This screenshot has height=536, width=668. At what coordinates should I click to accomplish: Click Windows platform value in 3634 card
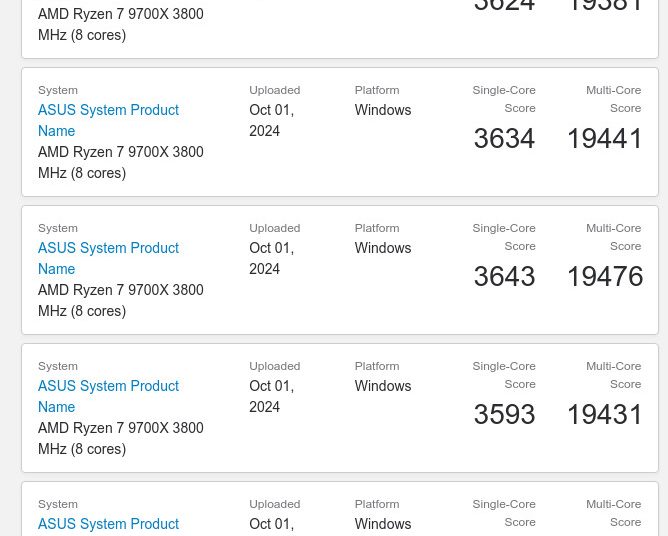(x=383, y=110)
